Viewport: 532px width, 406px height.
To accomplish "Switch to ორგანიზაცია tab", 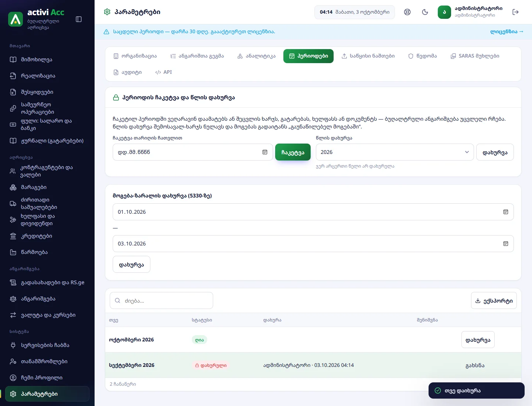I will point(135,56).
